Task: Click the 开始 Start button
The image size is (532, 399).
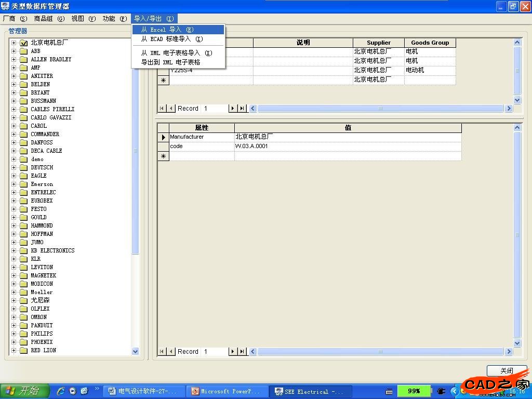Action: pyautogui.click(x=24, y=391)
